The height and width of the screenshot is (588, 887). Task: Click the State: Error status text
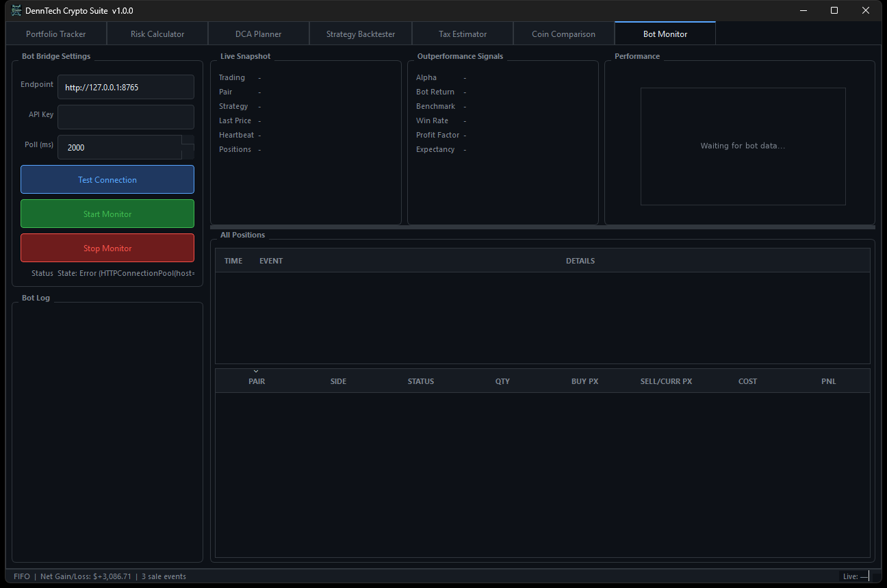(x=126, y=273)
